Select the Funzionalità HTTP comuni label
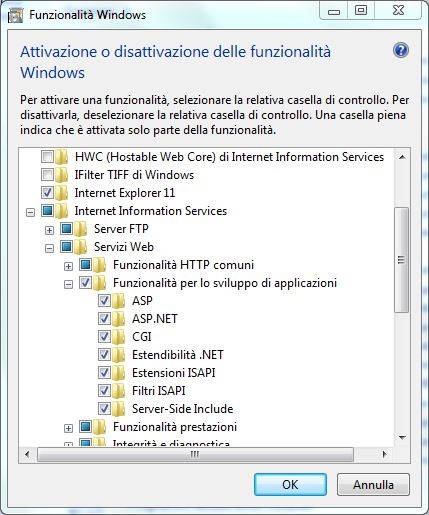This screenshot has height=515, width=429. point(183,265)
